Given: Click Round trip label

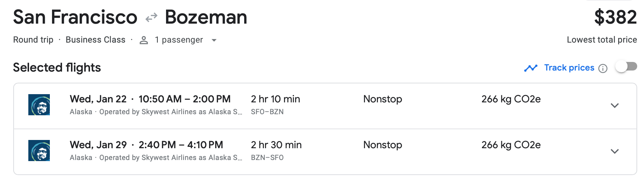Looking at the screenshot, I should point(33,40).
